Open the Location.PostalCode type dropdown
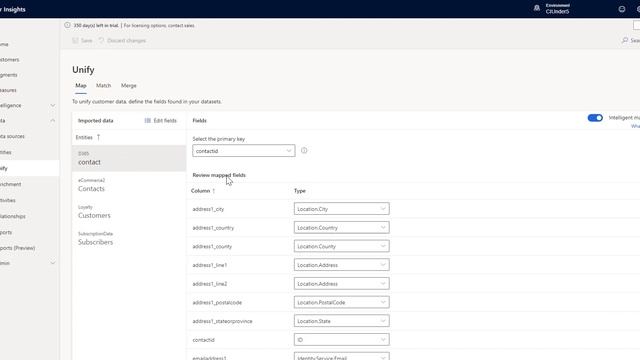The width and height of the screenshot is (640, 360). [x=342, y=302]
